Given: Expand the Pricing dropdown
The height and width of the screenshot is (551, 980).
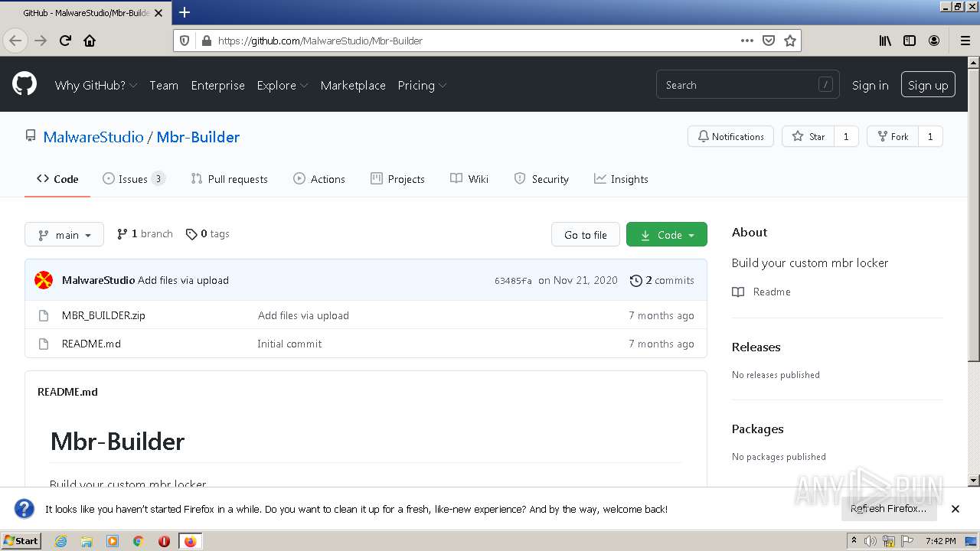Looking at the screenshot, I should click(x=422, y=85).
